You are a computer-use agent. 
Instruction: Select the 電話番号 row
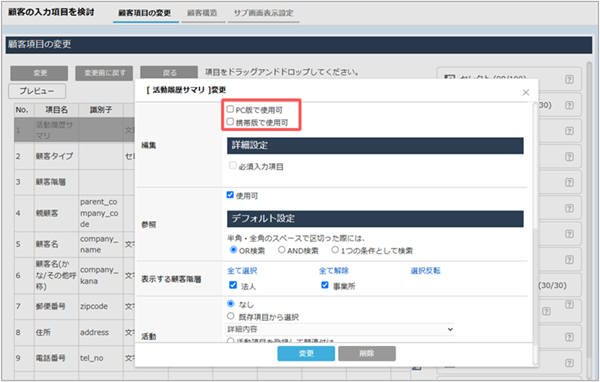point(75,358)
